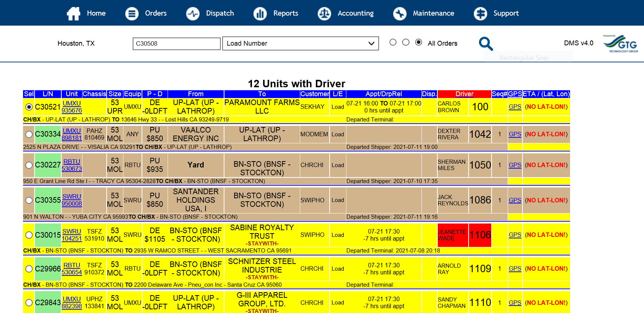This screenshot has width=644, height=313.
Task: Open GPS link for Arnold Ray row
Action: pyautogui.click(x=515, y=269)
